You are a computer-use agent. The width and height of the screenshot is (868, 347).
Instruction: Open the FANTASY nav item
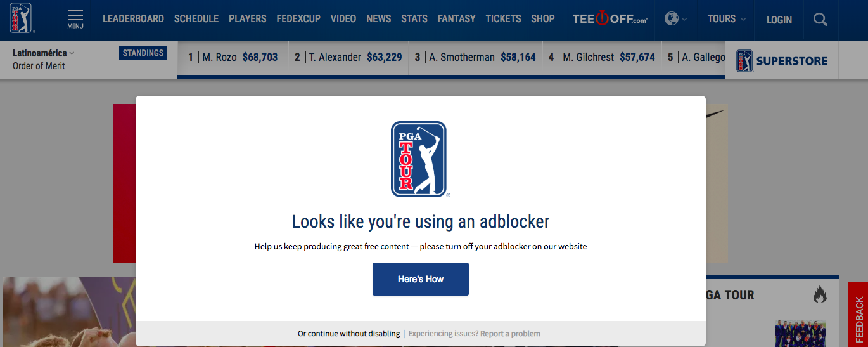pyautogui.click(x=457, y=19)
